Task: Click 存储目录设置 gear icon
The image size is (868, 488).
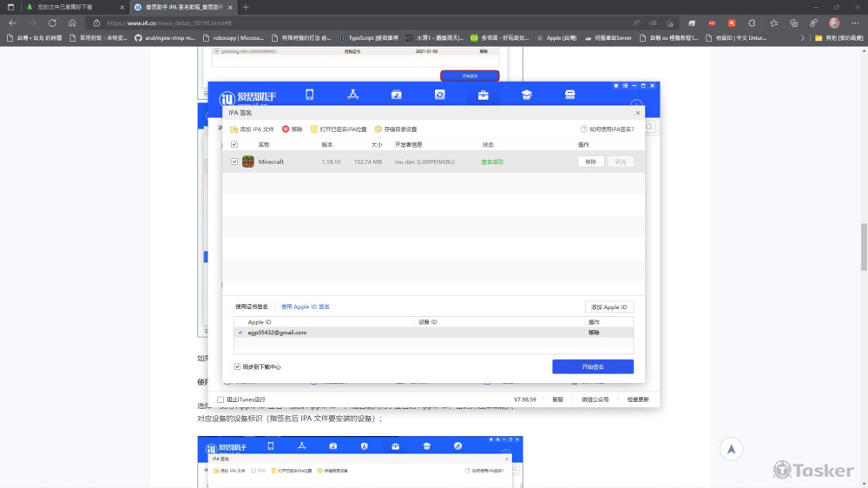Action: 378,129
